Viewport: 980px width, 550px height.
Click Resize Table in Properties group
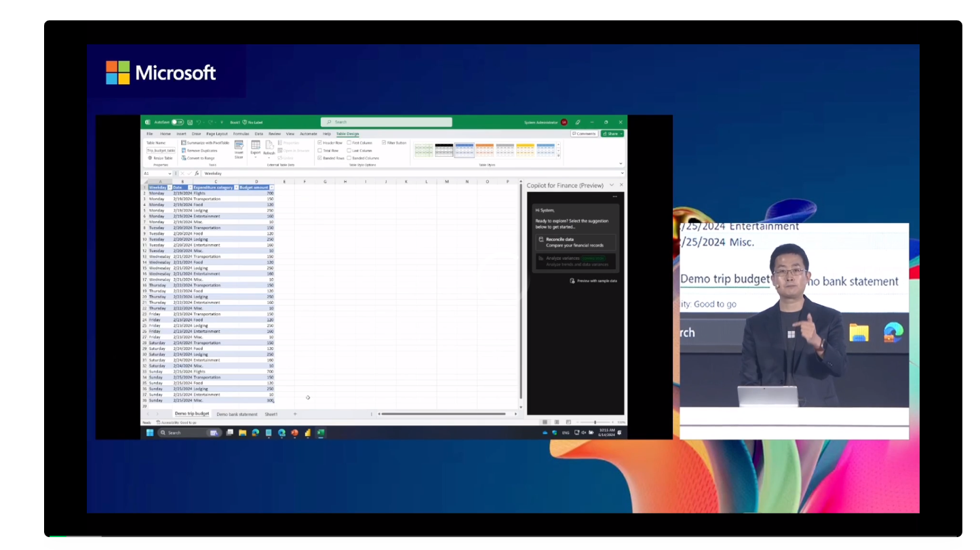[160, 158]
